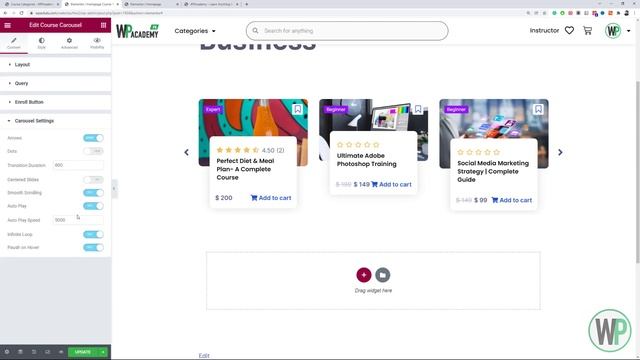Click the Update button
Screen dimensions: 640x360
83,352
